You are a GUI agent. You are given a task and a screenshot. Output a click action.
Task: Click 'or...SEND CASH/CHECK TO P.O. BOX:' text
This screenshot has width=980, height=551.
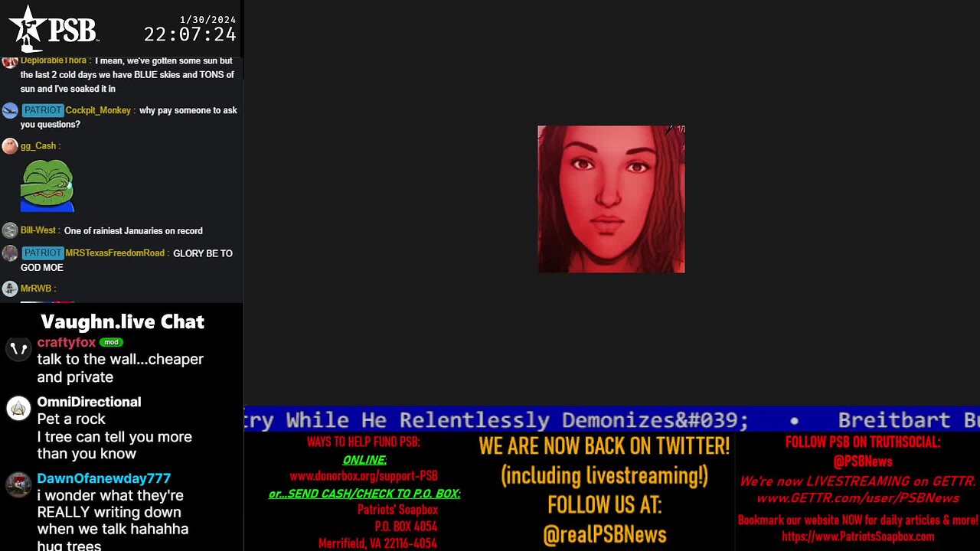tap(364, 494)
